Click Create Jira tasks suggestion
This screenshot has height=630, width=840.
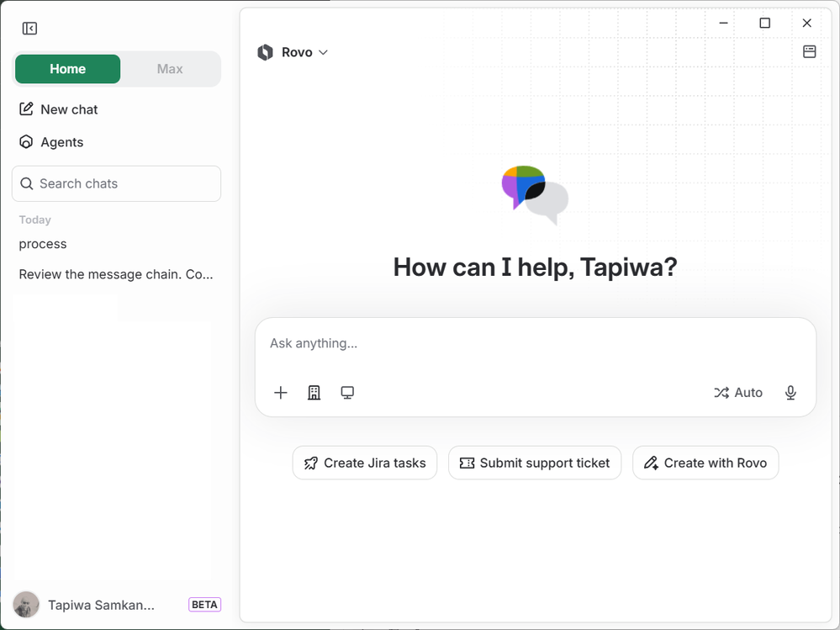pyautogui.click(x=365, y=463)
